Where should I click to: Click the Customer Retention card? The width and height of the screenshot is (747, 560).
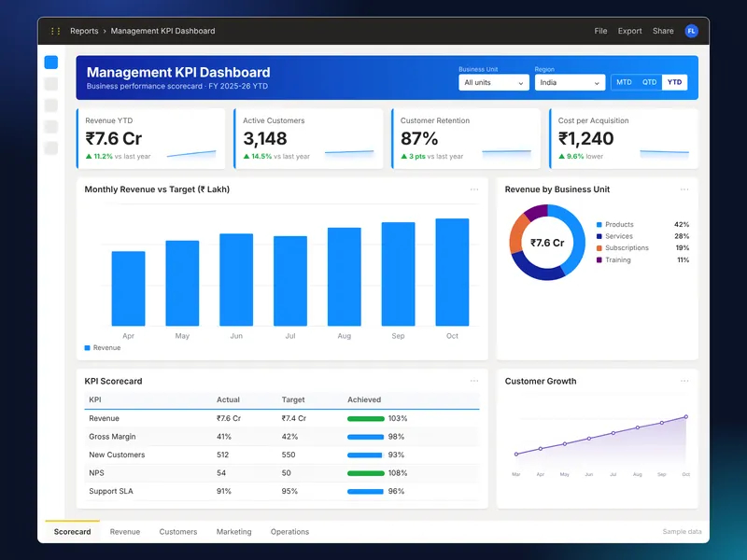click(x=466, y=138)
